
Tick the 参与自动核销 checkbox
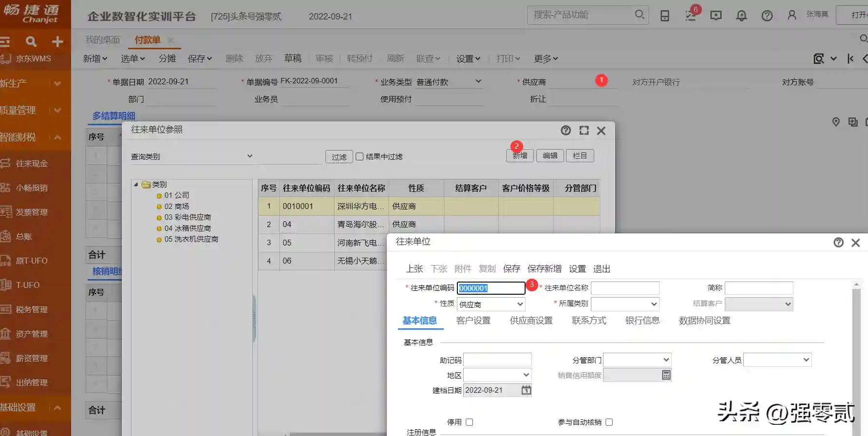(x=609, y=422)
